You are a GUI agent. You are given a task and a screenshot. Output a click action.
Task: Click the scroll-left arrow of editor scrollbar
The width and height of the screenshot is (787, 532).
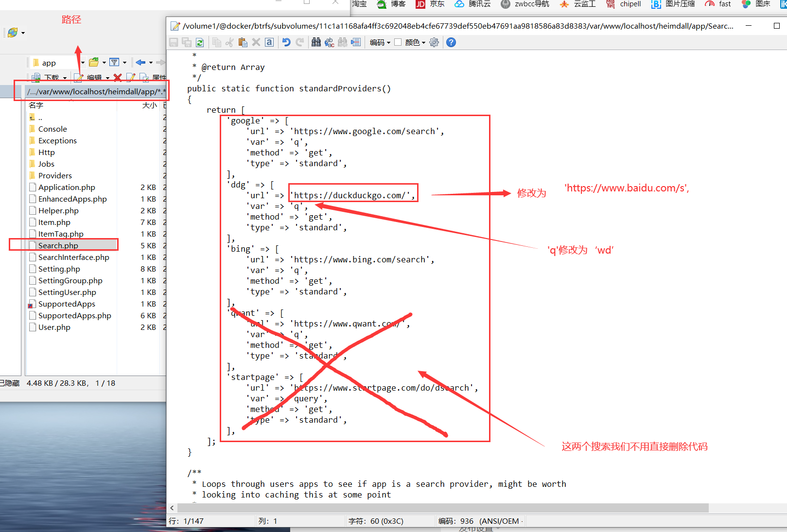coord(172,508)
